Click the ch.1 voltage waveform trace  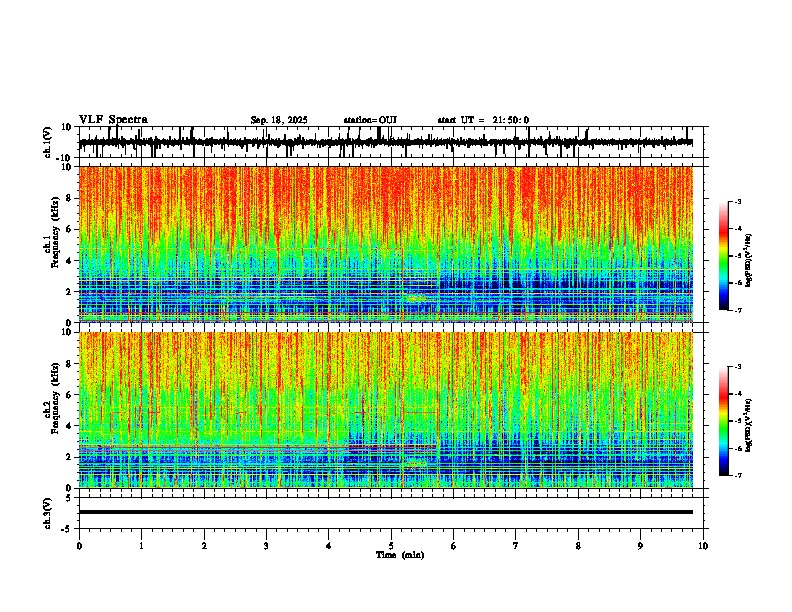[x=385, y=142]
